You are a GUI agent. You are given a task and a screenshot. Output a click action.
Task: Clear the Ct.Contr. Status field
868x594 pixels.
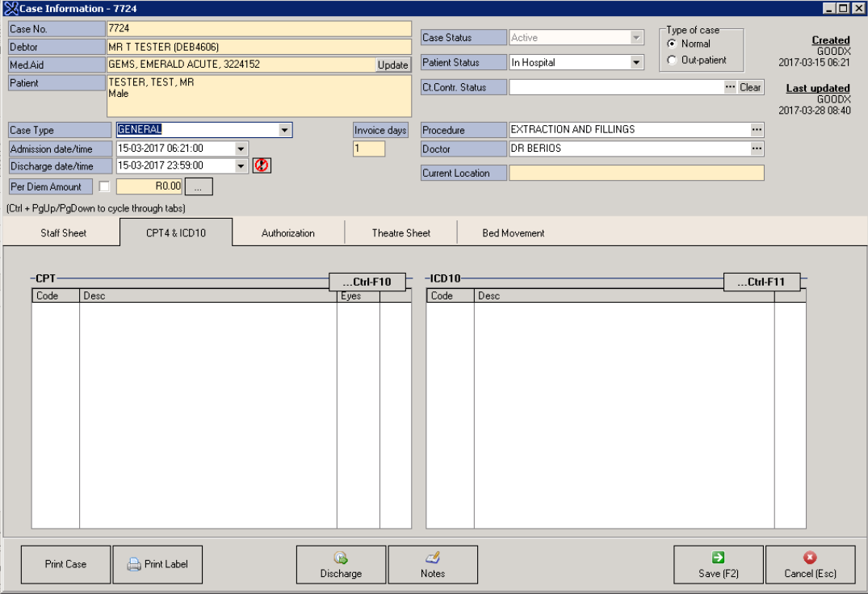click(751, 86)
